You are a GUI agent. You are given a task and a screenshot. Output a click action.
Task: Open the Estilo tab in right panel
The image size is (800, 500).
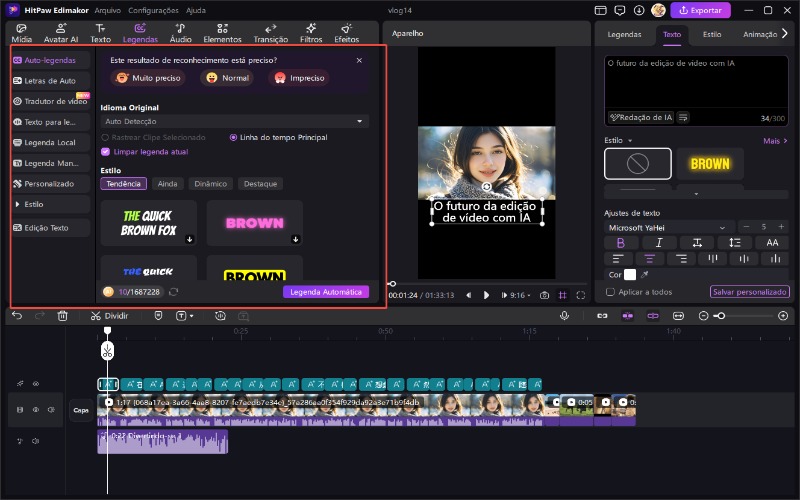coord(711,34)
